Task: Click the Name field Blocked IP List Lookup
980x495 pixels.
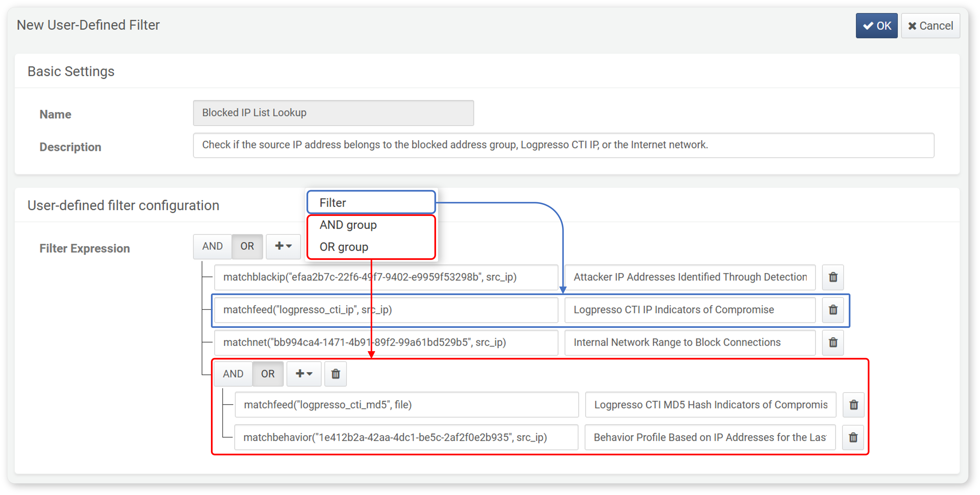Action: pyautogui.click(x=333, y=113)
